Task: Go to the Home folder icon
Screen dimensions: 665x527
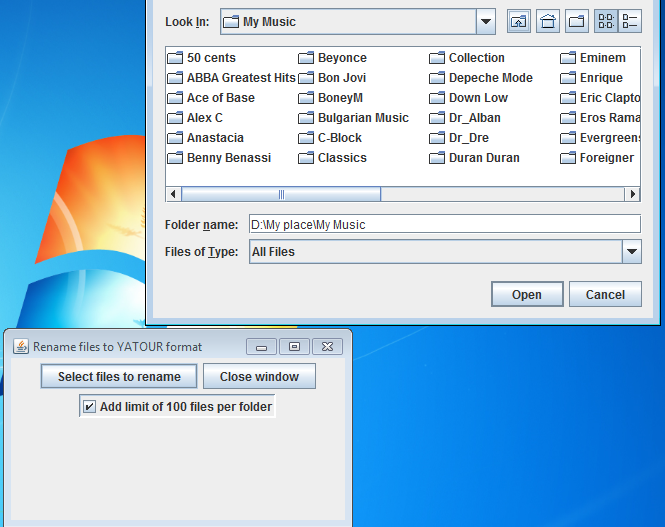Action: (547, 21)
